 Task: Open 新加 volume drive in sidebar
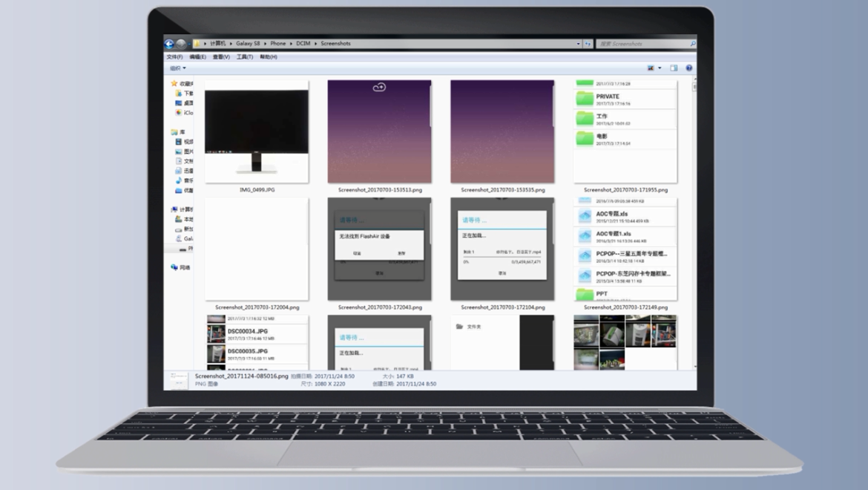(184, 229)
